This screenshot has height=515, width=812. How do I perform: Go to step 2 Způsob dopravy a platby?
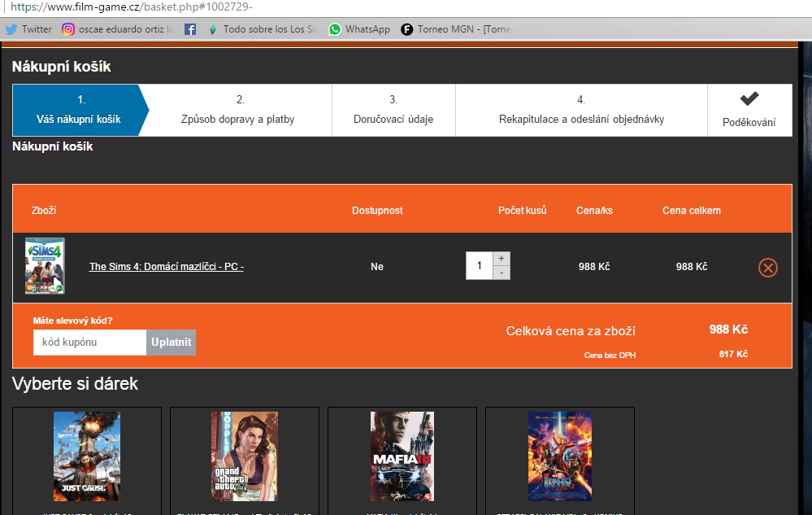[237, 110]
